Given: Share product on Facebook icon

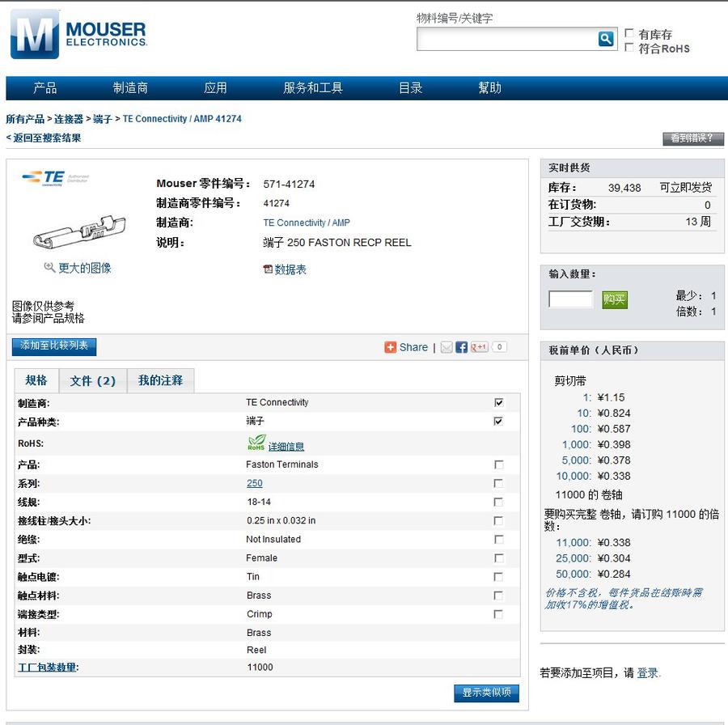Looking at the screenshot, I should pos(461,347).
